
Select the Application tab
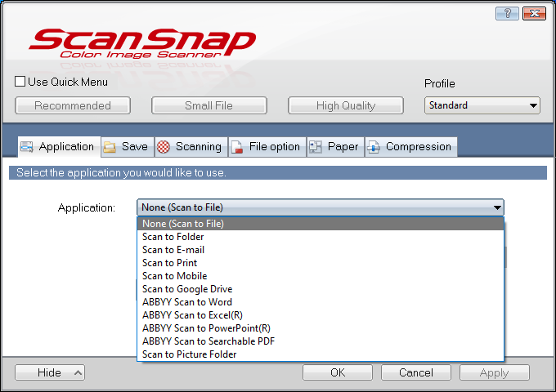click(59, 147)
